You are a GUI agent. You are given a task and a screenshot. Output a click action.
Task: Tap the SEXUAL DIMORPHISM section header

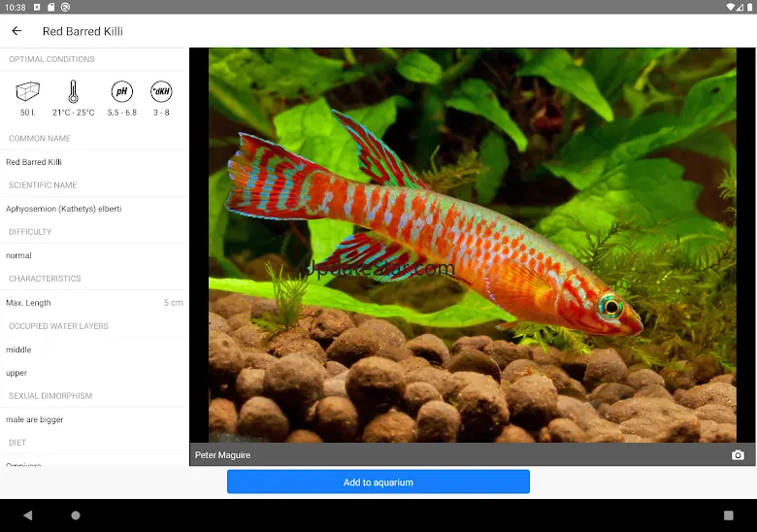coord(50,396)
